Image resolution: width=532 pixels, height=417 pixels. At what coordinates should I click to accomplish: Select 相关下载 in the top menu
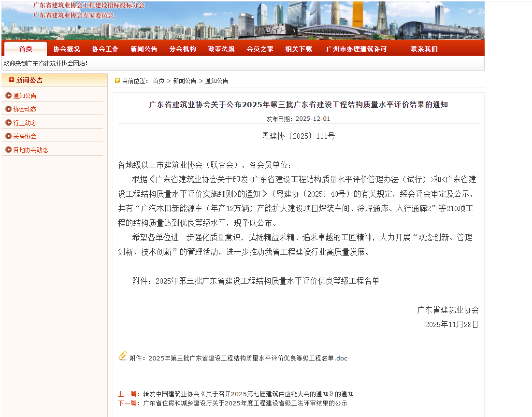point(299,49)
